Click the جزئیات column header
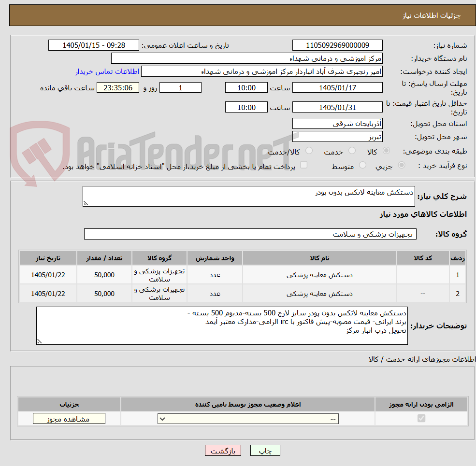This screenshot has height=466, width=476. [69, 404]
